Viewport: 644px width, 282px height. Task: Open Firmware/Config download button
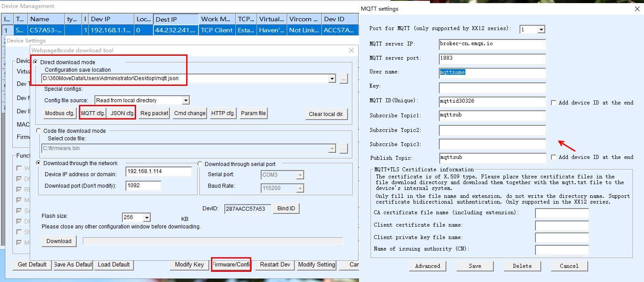[x=231, y=265]
